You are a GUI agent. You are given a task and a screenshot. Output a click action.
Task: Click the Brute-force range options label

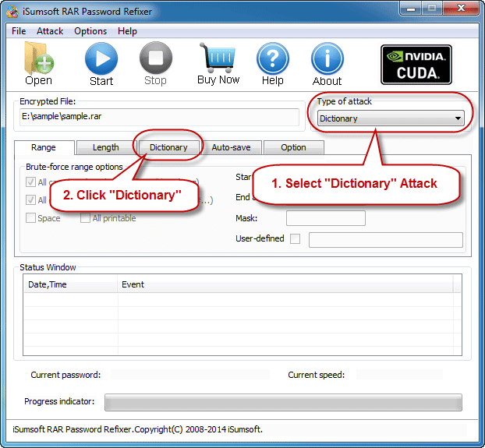tap(74, 167)
